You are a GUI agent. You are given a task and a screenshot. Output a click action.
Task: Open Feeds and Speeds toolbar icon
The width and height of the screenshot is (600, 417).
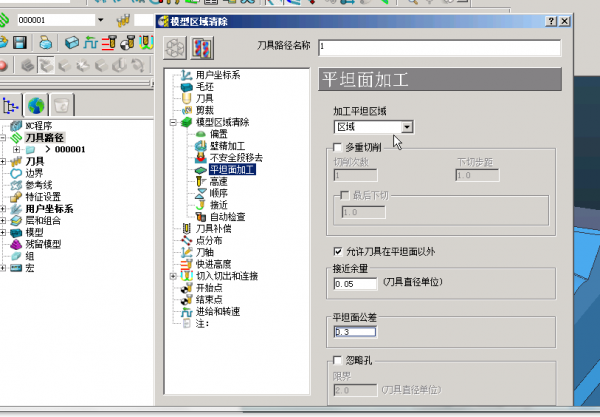[x=91, y=42]
